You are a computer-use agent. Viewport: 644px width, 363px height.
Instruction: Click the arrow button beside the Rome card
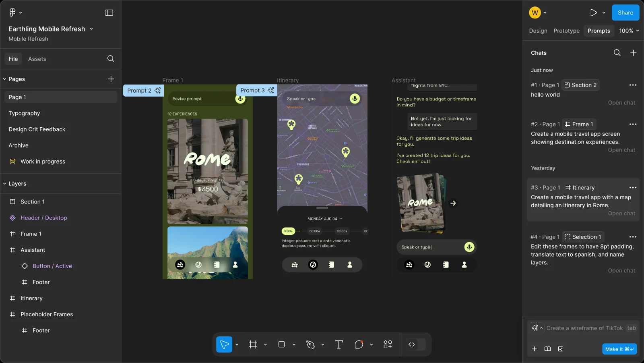(x=453, y=203)
